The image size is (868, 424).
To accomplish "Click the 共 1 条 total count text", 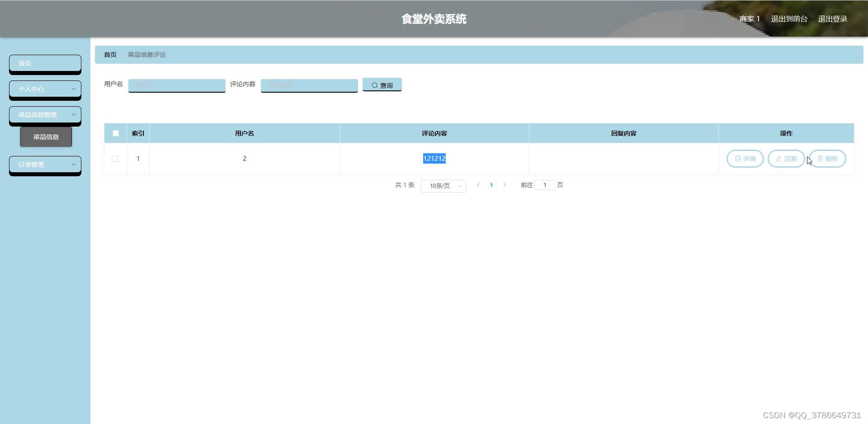I will pyautogui.click(x=405, y=185).
